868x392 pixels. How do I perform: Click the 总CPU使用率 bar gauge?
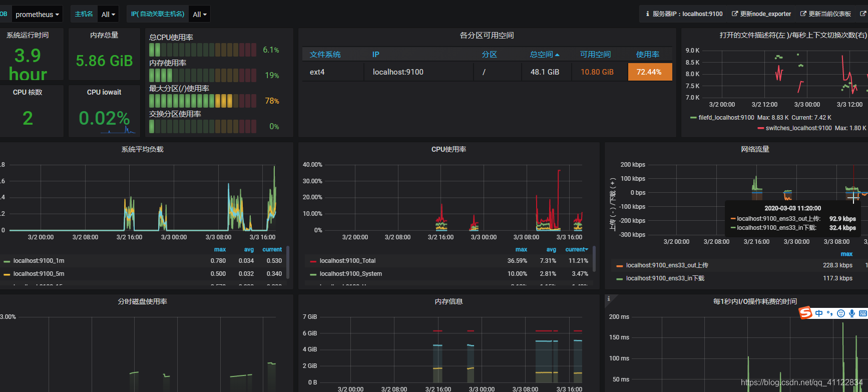pos(203,50)
